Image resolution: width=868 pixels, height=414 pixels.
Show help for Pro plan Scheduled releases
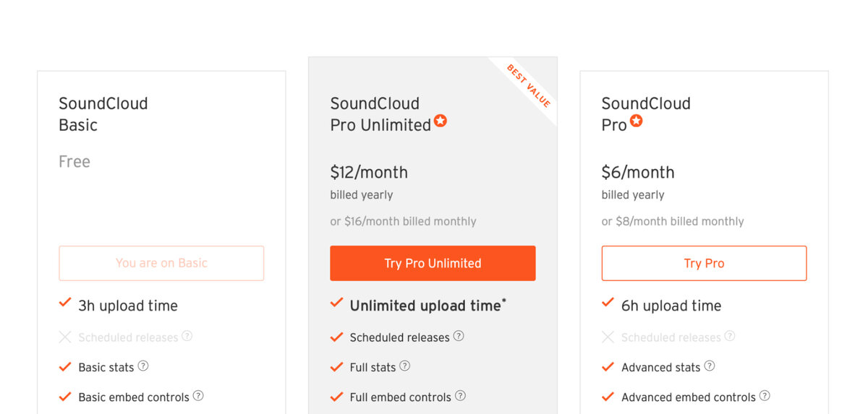[730, 337]
